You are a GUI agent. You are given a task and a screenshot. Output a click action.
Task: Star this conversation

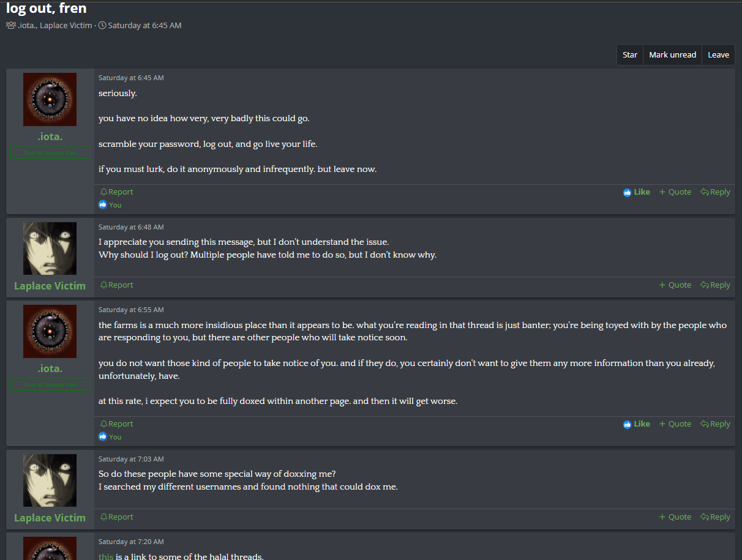[630, 54]
